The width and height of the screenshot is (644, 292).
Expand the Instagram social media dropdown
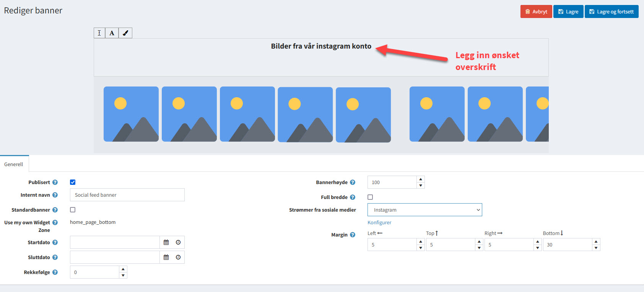(x=424, y=210)
